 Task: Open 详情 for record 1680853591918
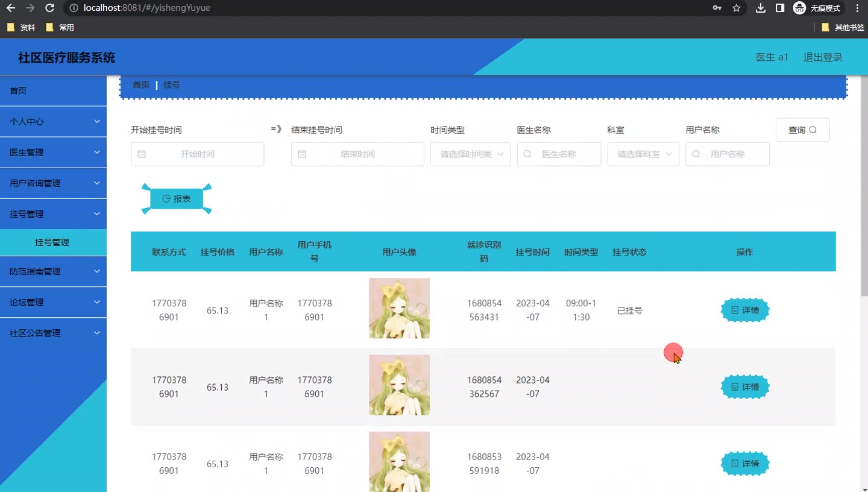745,464
